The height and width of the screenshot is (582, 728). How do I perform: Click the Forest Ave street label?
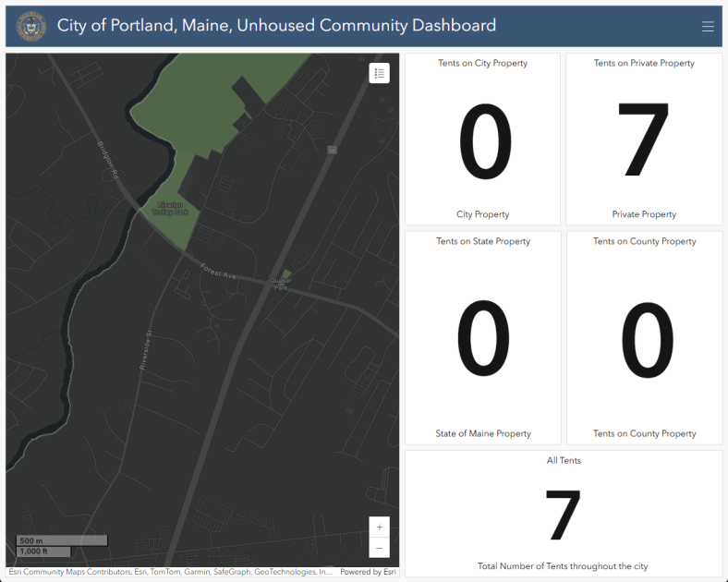[x=220, y=271]
